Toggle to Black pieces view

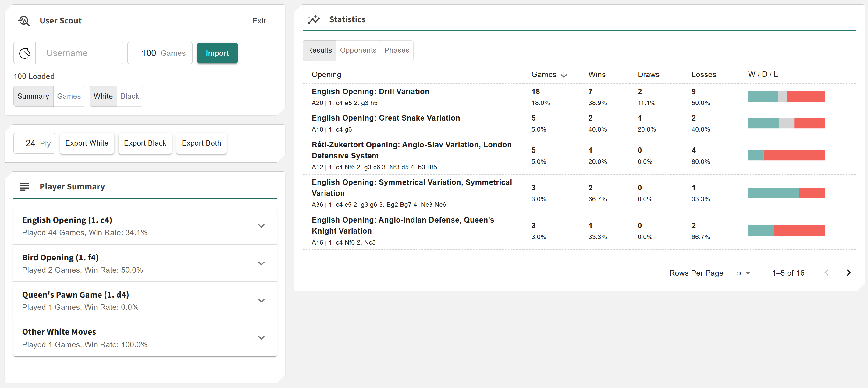(130, 96)
